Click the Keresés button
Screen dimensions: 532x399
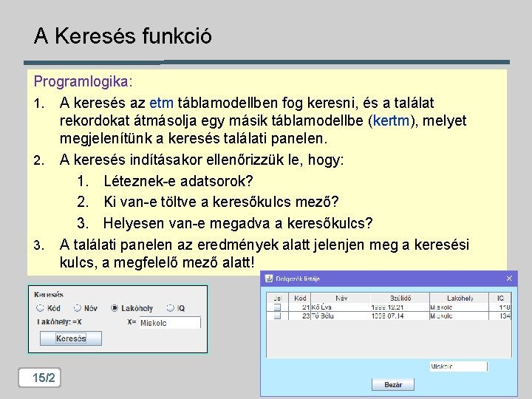[x=71, y=338]
